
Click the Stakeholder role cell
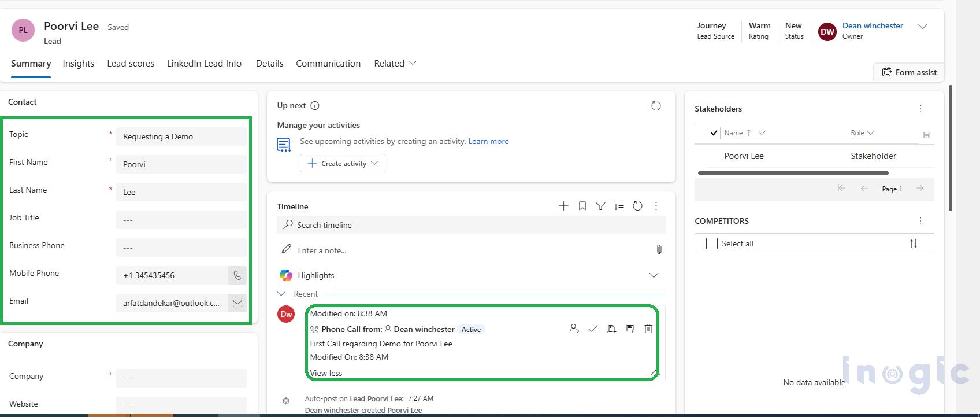[873, 156]
